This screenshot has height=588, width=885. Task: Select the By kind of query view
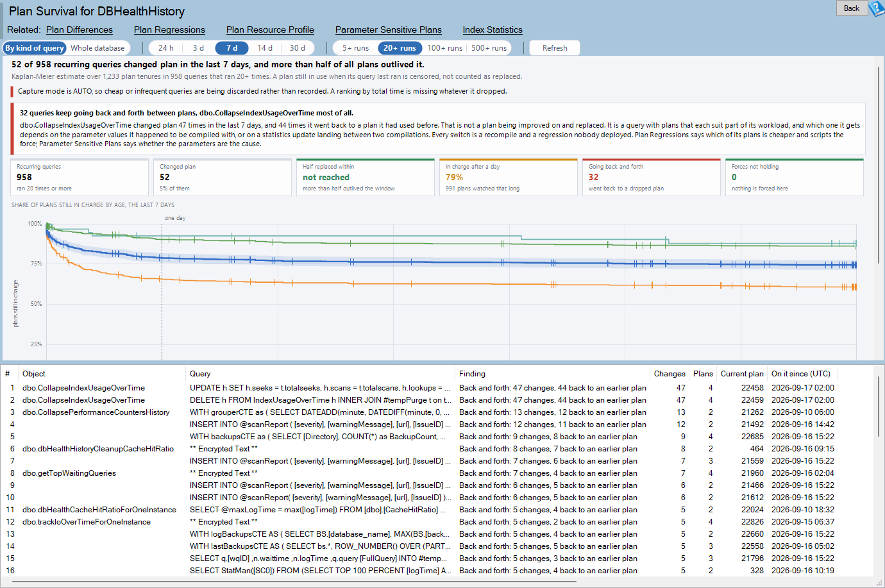coord(35,48)
